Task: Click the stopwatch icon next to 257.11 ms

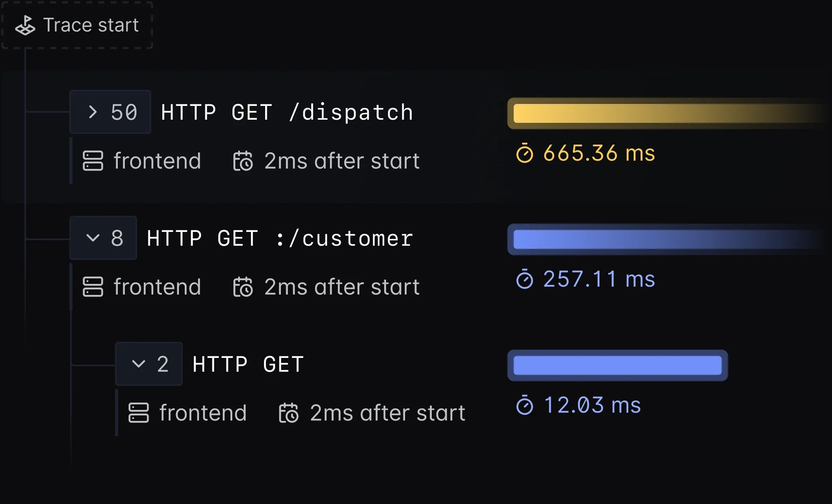Action: point(525,279)
